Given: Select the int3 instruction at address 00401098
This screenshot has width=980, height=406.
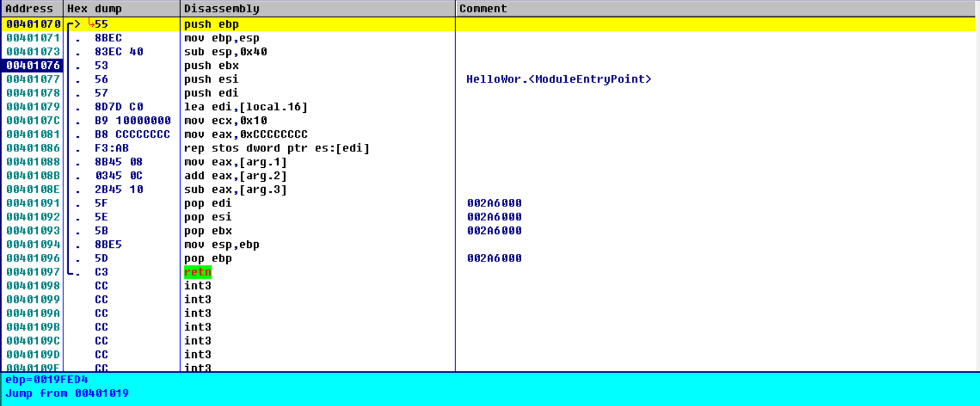Looking at the screenshot, I should [197, 286].
